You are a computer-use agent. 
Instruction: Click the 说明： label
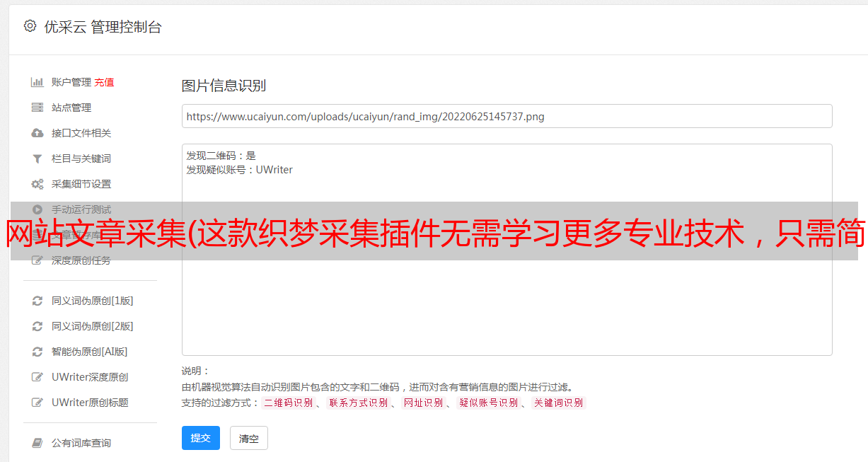click(196, 371)
